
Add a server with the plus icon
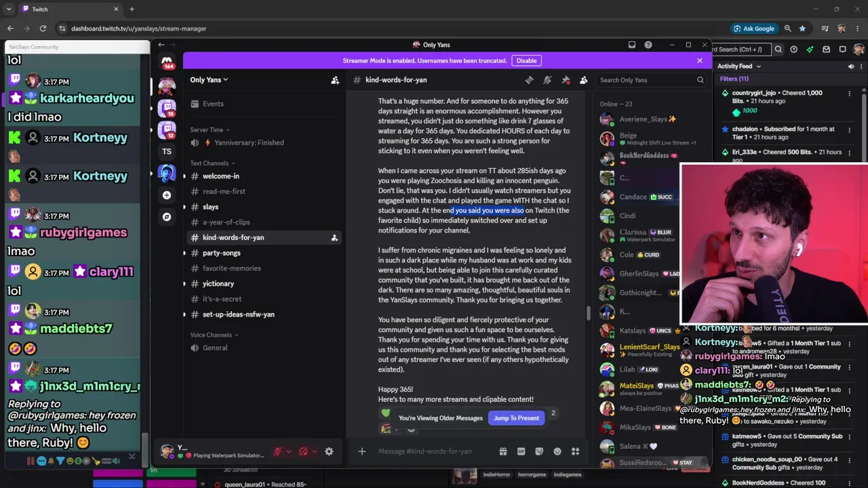167,195
